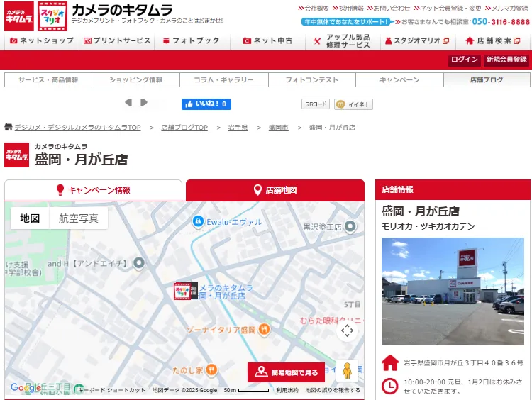Click the Studio Mario logo in the header
The width and height of the screenshot is (532, 400).
pyautogui.click(x=52, y=16)
